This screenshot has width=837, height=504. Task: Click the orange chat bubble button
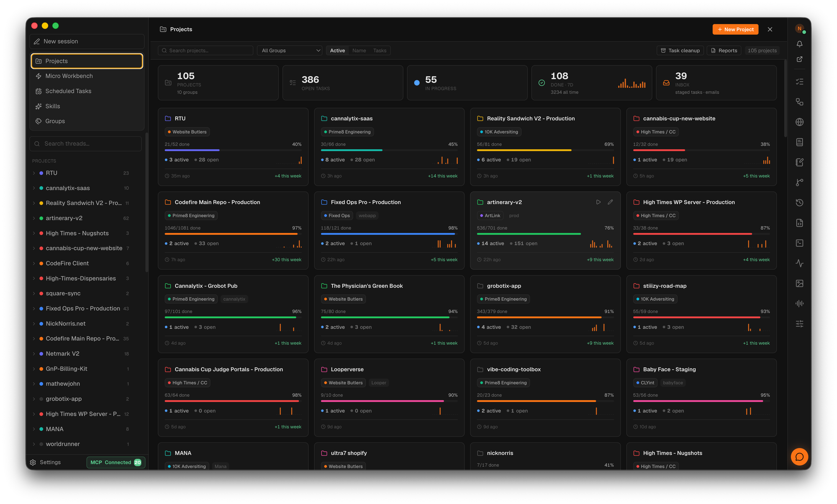point(799,457)
